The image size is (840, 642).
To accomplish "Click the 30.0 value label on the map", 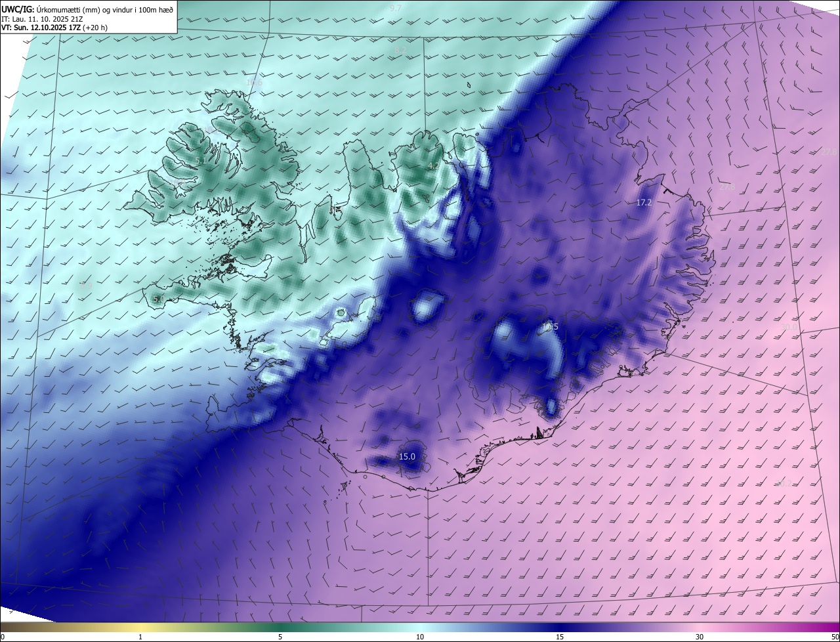I will point(789,326).
